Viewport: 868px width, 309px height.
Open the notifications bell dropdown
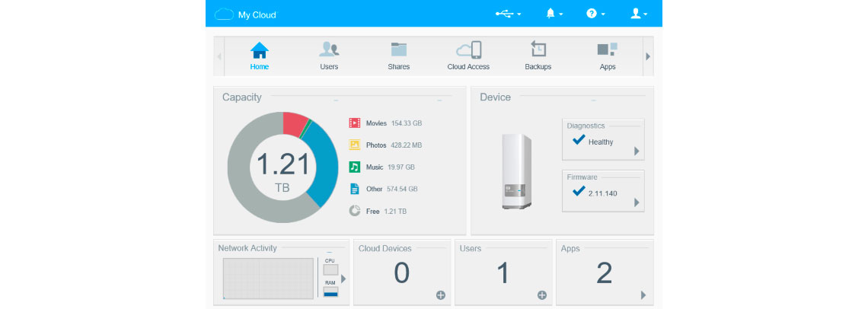coord(554,14)
